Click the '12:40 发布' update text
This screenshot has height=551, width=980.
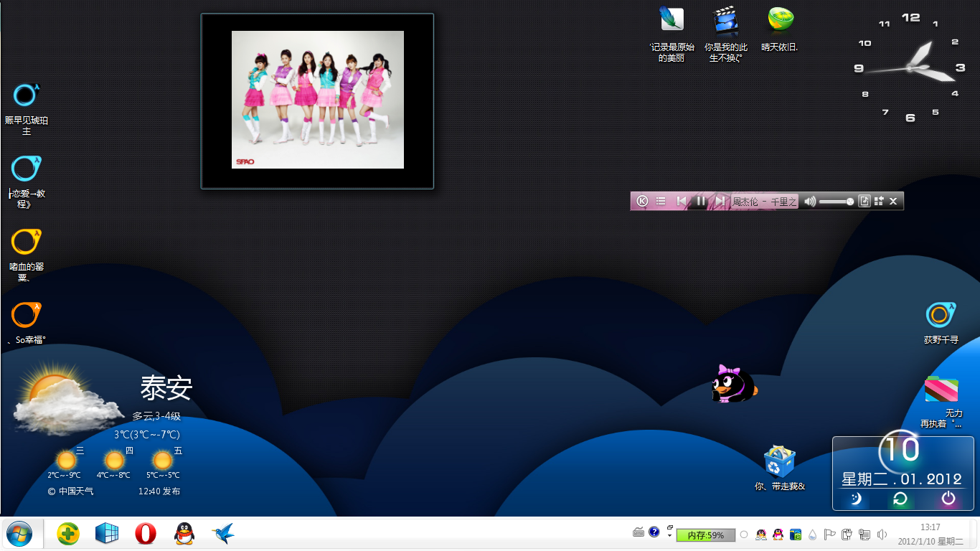coord(159,491)
